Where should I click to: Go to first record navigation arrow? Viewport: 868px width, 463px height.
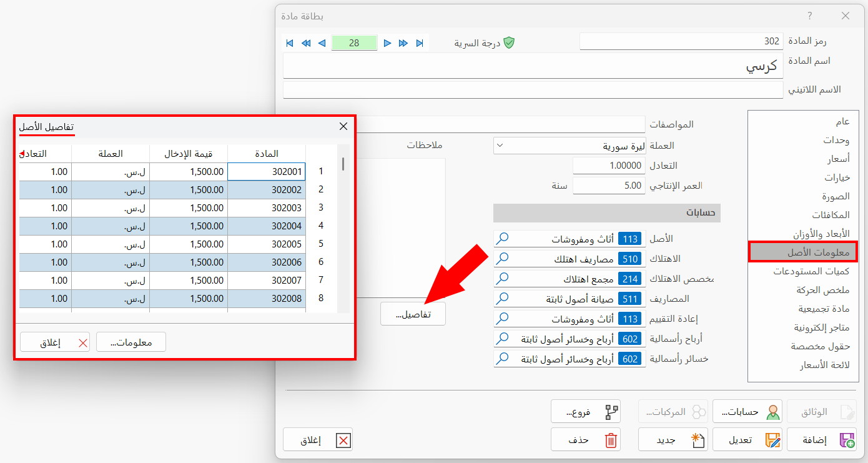(290, 43)
